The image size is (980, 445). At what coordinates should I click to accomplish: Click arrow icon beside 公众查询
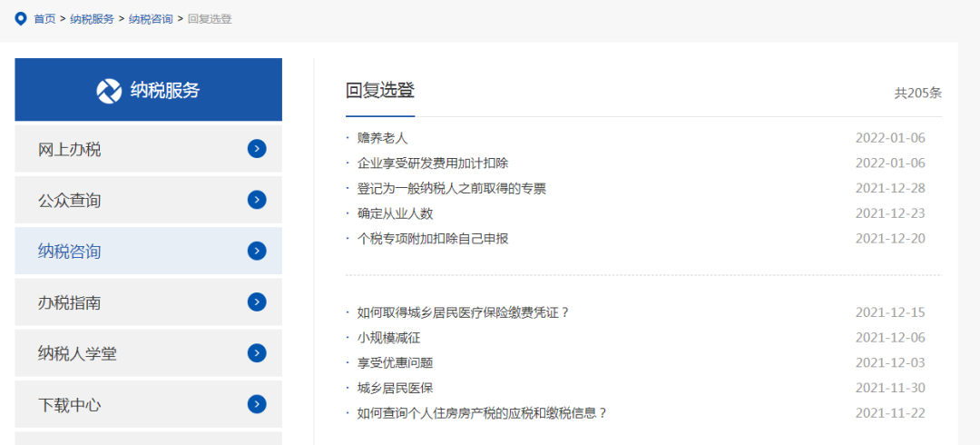point(257,201)
